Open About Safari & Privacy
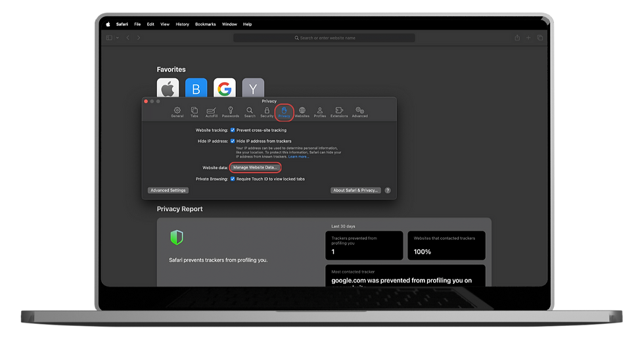This screenshot has width=644, height=349. pos(356,191)
